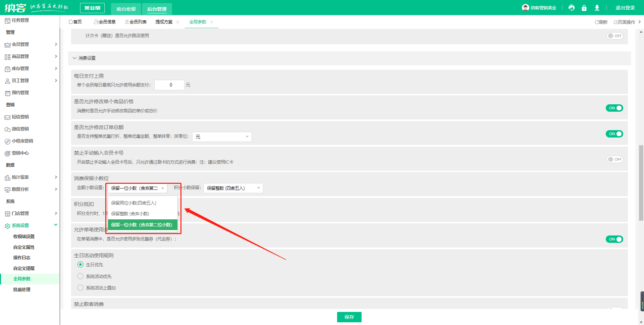Click the lock screen icon in header
Image resolution: width=644 pixels, height=325 pixels.
584,8
